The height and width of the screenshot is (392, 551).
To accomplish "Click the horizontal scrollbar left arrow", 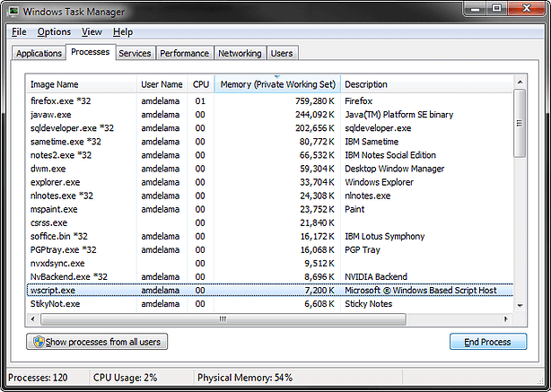I will coord(32,319).
